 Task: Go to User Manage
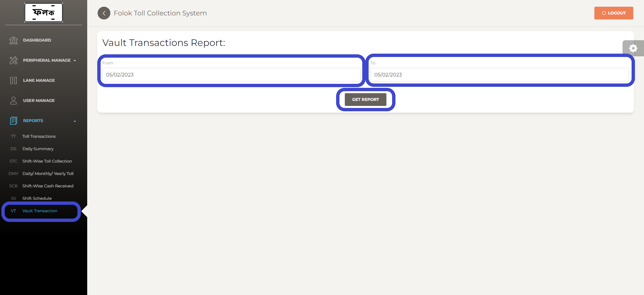click(39, 101)
